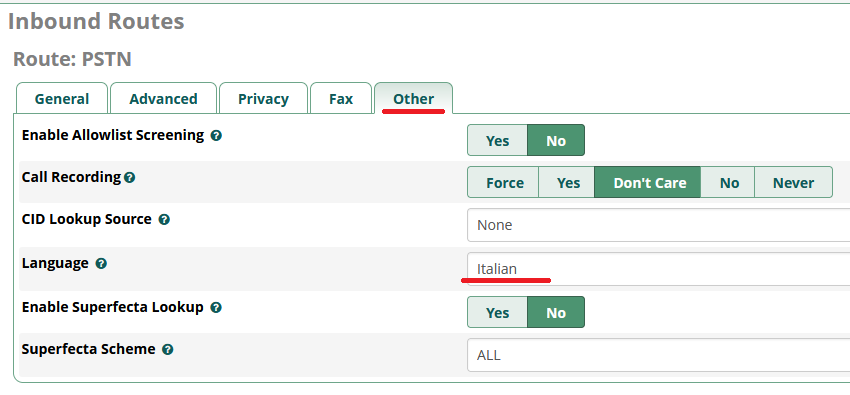The height and width of the screenshot is (395, 850).
Task: Show Call Recording help tooltip icon
Action: pos(130,178)
